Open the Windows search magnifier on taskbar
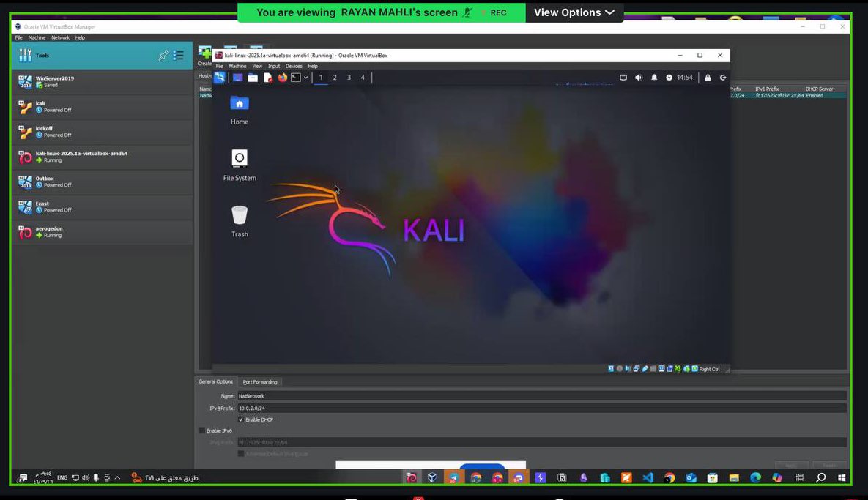 (821, 478)
